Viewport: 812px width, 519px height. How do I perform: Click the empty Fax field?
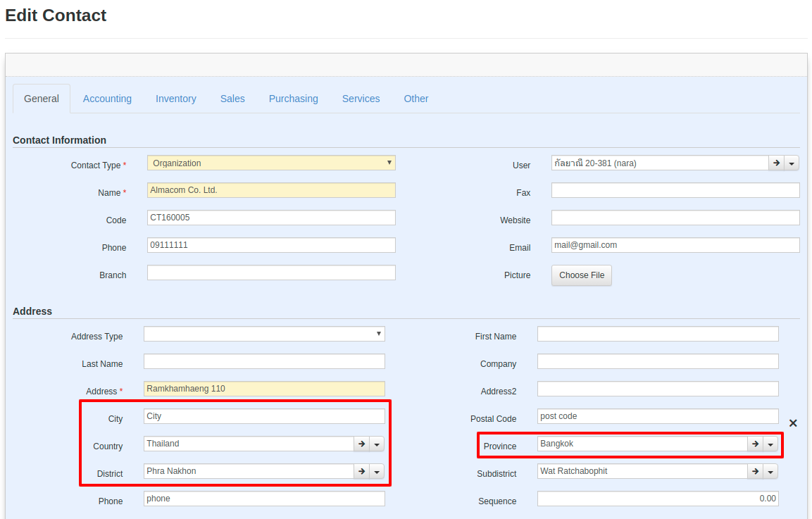pyautogui.click(x=676, y=190)
